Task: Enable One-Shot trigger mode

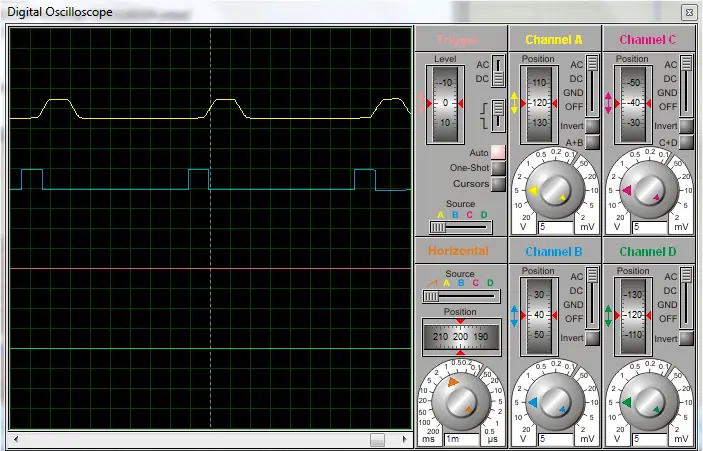Action: pyautogui.click(x=498, y=168)
